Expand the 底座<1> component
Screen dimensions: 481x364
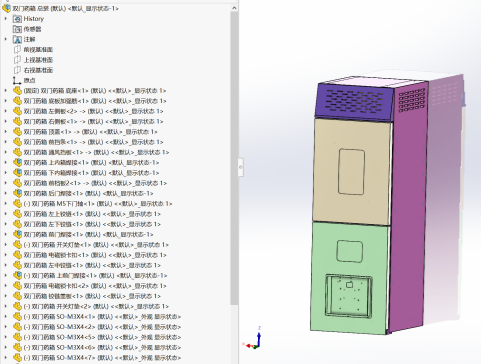point(5,91)
